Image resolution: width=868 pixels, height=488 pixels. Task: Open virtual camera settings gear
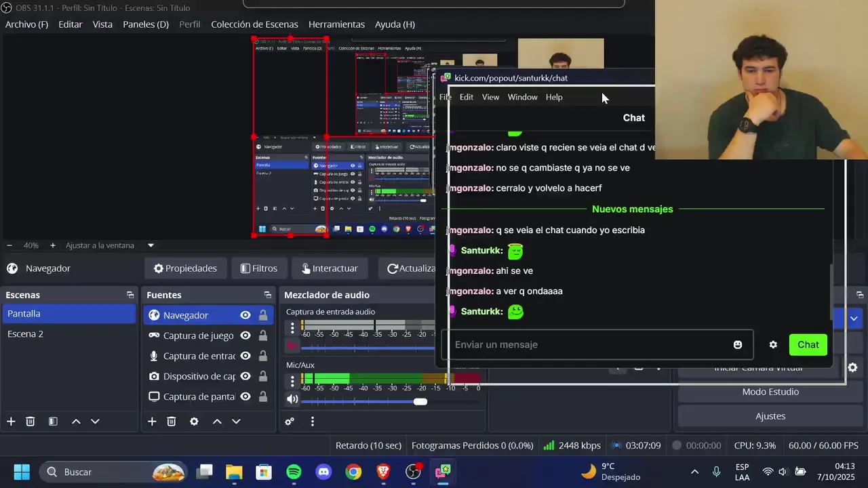pos(852,367)
